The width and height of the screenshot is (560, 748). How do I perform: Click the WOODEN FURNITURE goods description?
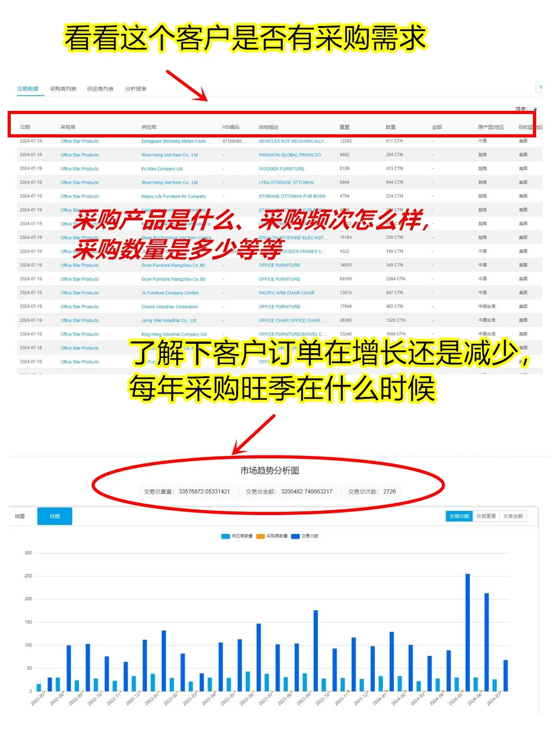(x=281, y=168)
